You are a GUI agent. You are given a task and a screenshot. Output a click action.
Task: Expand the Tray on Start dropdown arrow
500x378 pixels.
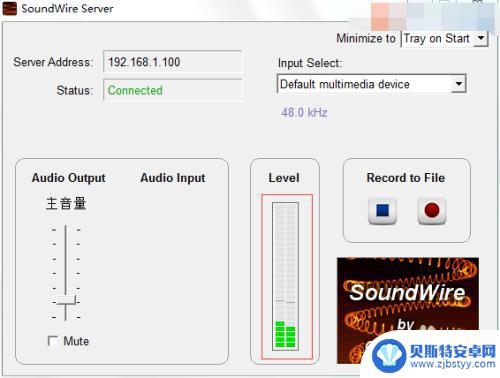(x=480, y=38)
